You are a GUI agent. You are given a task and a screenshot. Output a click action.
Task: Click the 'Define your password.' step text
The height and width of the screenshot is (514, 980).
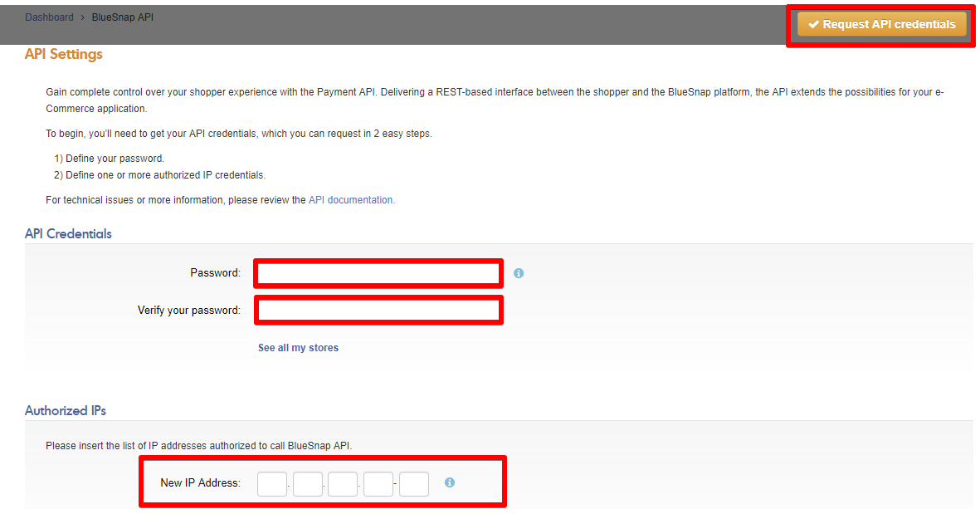pyautogui.click(x=115, y=159)
